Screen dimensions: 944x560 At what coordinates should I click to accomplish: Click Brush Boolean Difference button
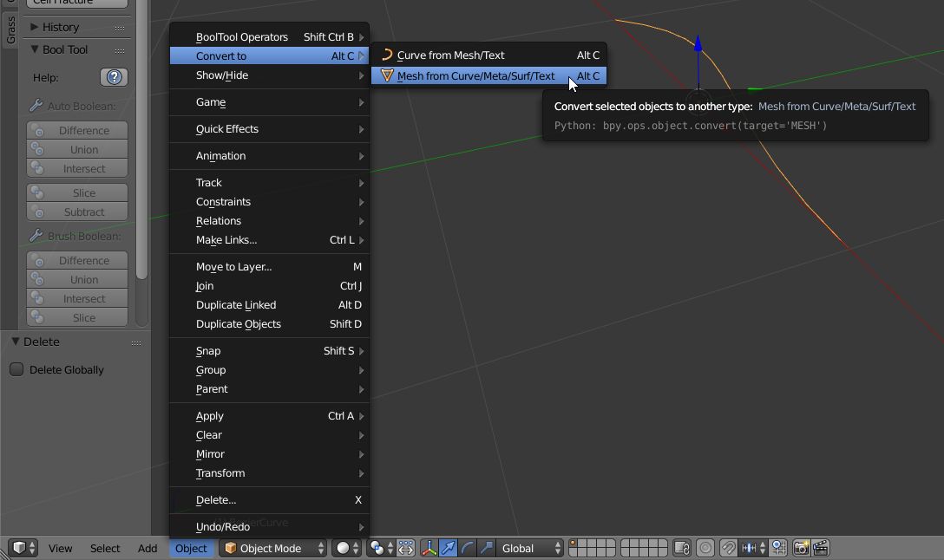77,260
